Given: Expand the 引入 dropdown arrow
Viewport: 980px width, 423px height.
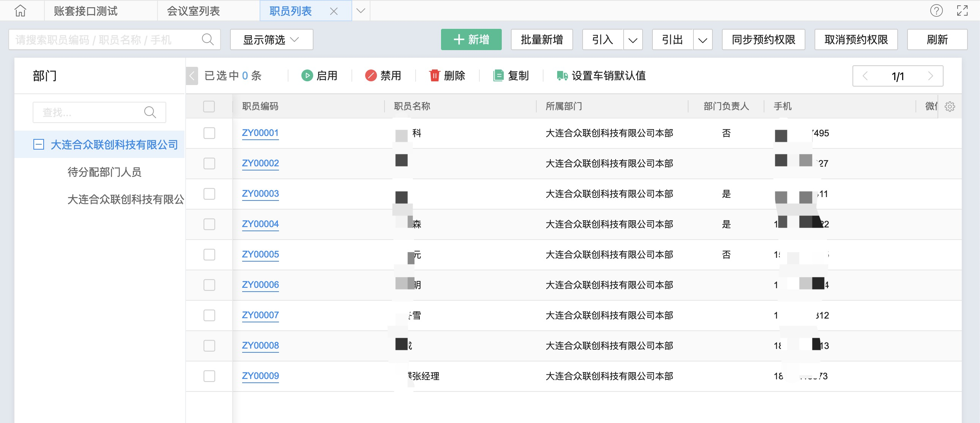Looking at the screenshot, I should pyautogui.click(x=633, y=40).
